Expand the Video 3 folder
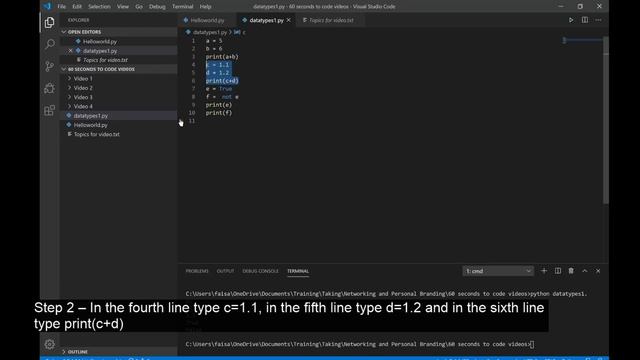The width and height of the screenshot is (640, 360). pyautogui.click(x=83, y=97)
